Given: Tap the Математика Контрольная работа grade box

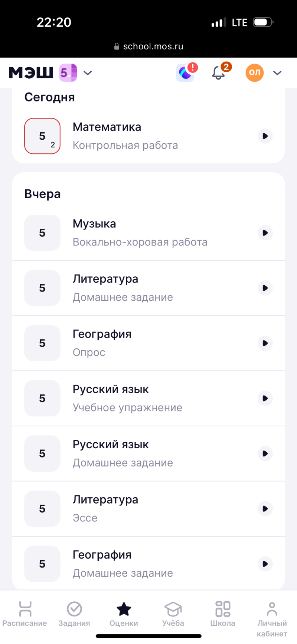Looking at the screenshot, I should [42, 136].
